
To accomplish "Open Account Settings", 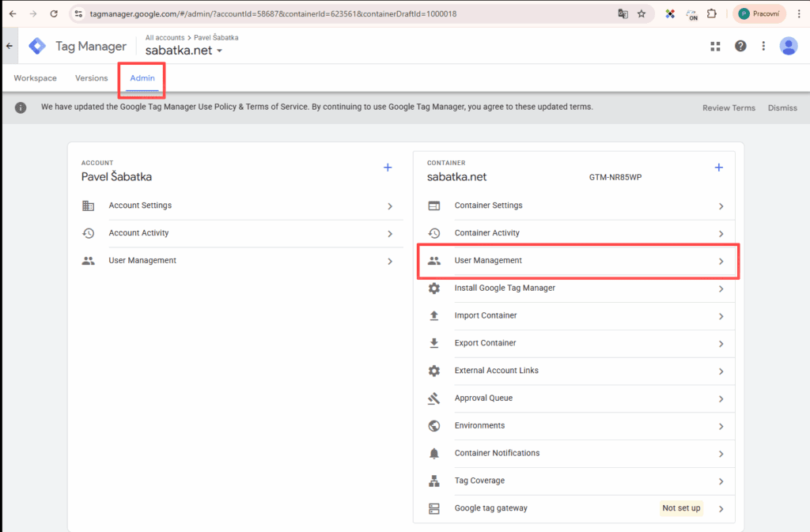I will (x=242, y=206).
